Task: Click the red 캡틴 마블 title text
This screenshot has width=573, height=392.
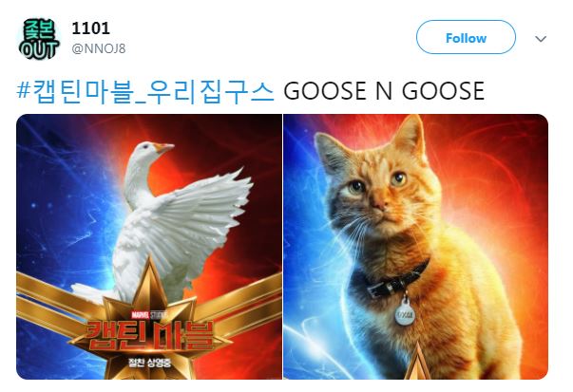Action: 149,335
